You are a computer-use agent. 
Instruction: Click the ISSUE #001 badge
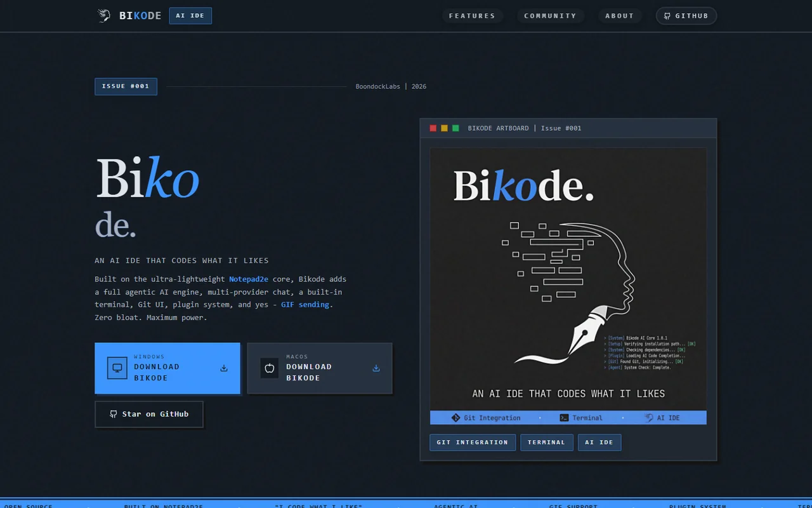pos(126,86)
